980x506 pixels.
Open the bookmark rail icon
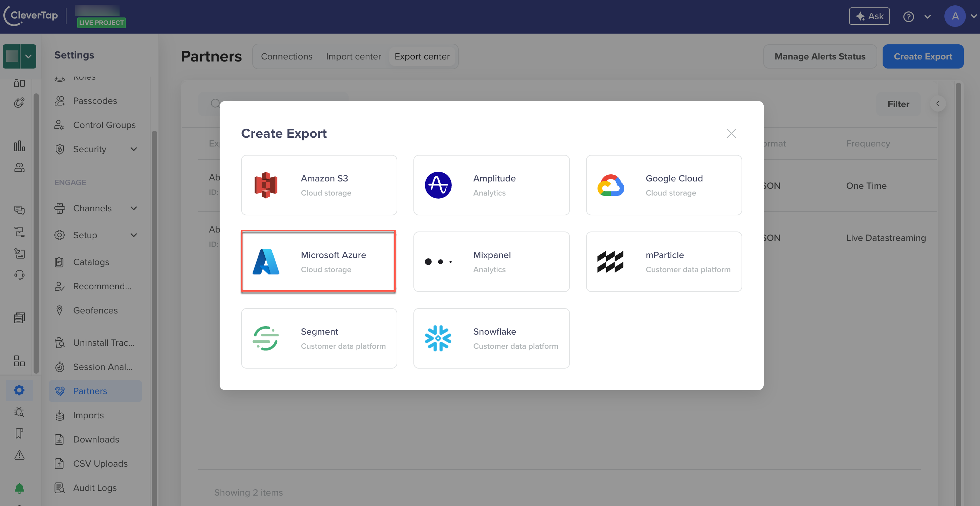tap(19, 433)
